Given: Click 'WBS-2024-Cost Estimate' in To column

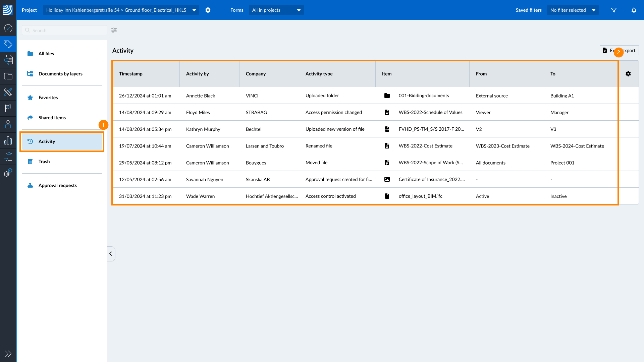Looking at the screenshot, I should pos(577,146).
